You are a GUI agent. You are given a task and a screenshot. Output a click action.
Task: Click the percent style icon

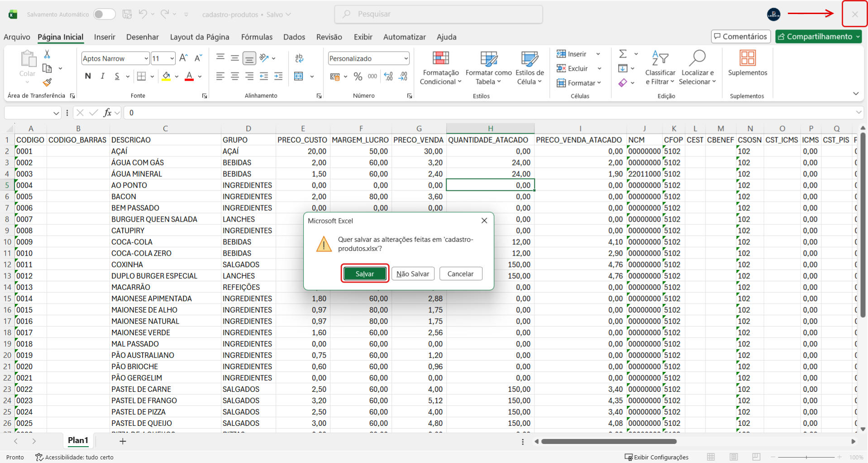(358, 77)
